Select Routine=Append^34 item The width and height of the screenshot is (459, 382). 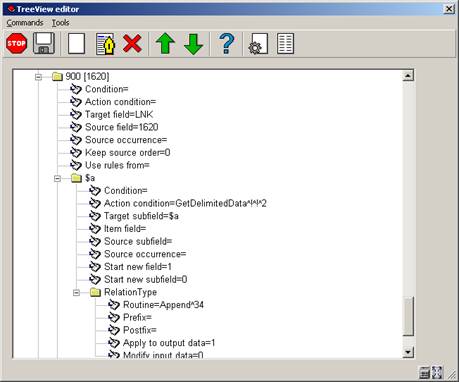pos(163,305)
